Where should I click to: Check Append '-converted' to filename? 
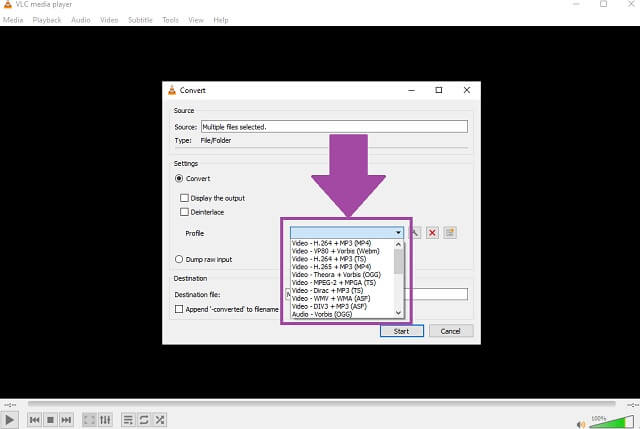point(179,309)
